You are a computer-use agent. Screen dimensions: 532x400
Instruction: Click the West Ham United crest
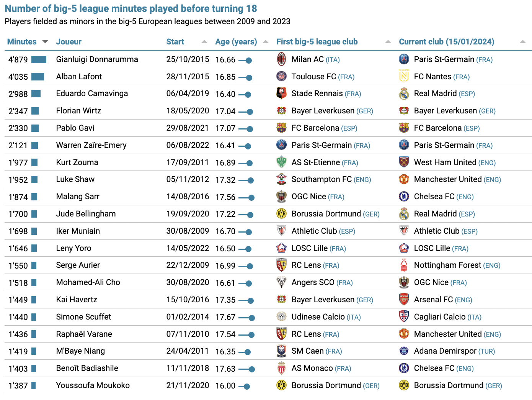(x=404, y=162)
